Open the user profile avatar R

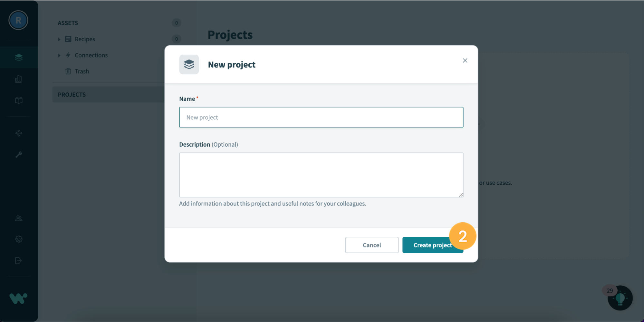click(18, 20)
